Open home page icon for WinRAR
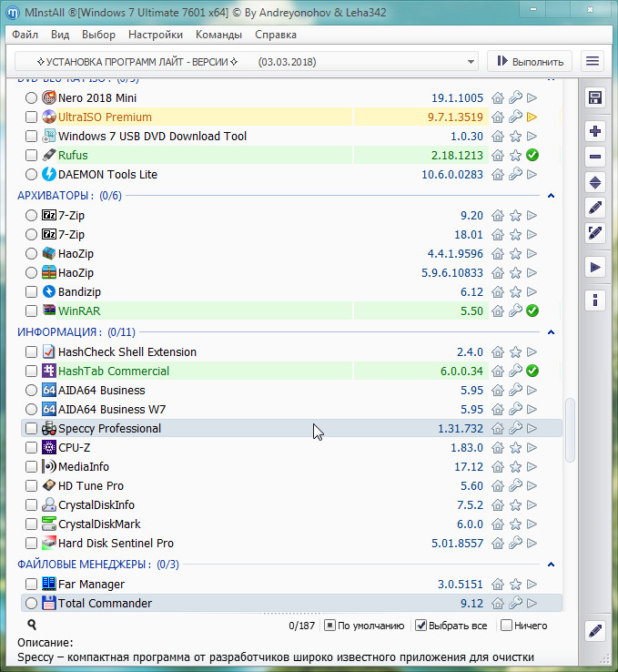Image resolution: width=618 pixels, height=672 pixels. coord(498,311)
